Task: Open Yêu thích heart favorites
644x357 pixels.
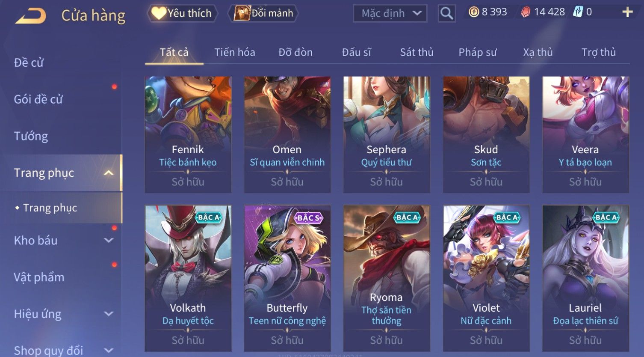Action: 182,13
